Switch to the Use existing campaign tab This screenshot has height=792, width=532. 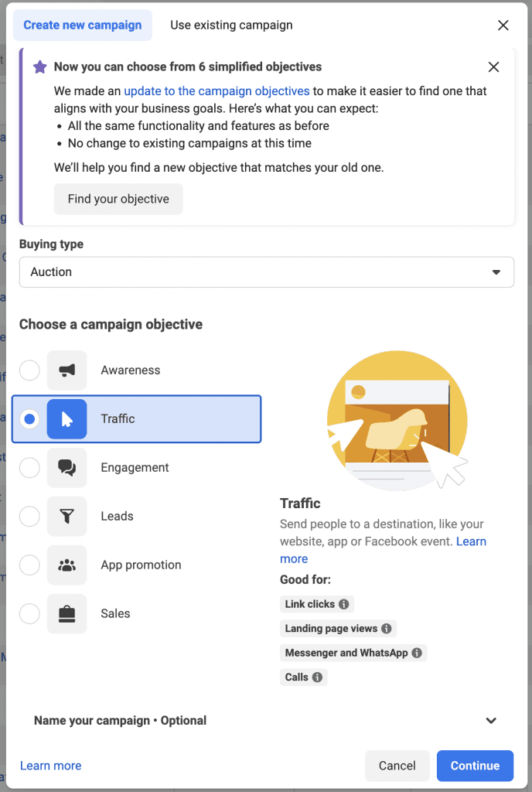click(x=231, y=26)
